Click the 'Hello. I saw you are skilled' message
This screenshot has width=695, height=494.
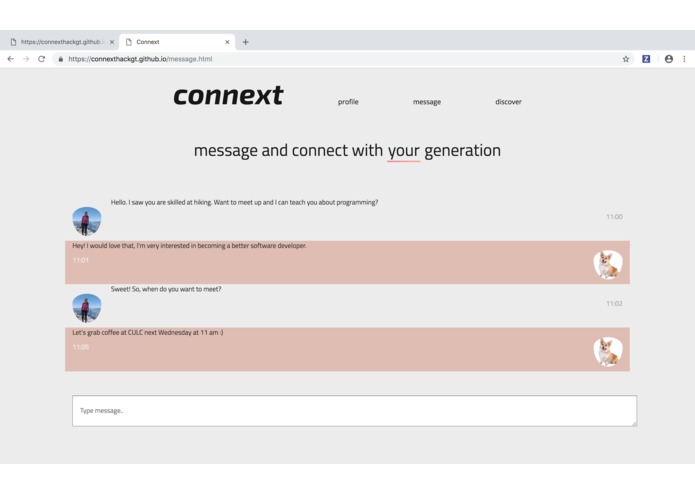(x=244, y=202)
